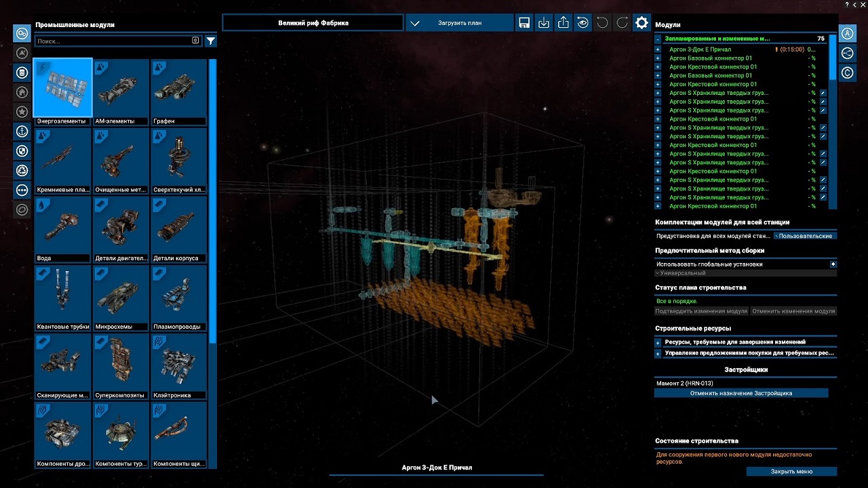Export the plan with the upload-arrow icon

564,23
